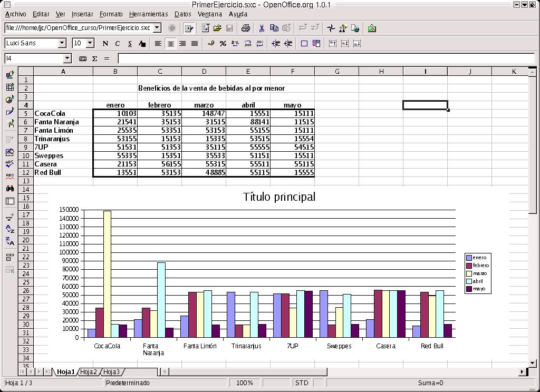The width and height of the screenshot is (540, 392).
Task: Expand the file URL dropdown arrow
Action: (x=157, y=28)
